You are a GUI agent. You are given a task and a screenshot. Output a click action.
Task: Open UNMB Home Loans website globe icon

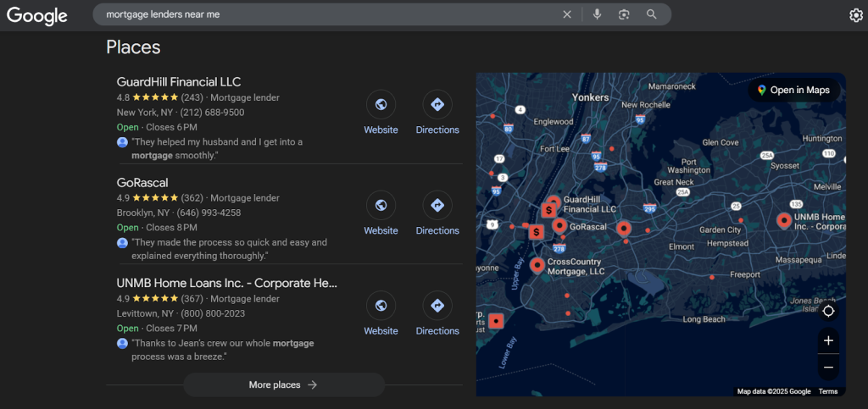381,305
